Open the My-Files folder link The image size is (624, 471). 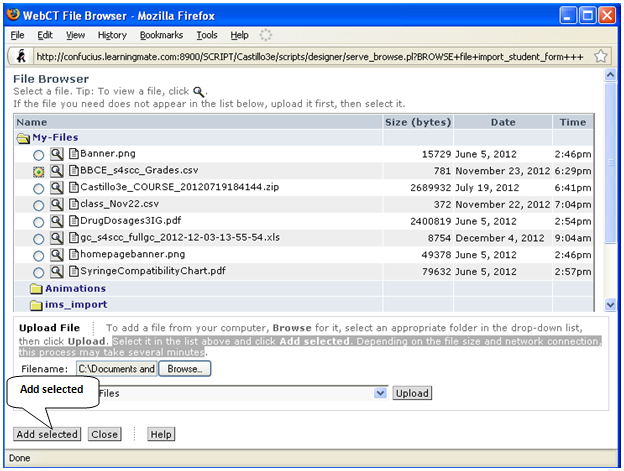pos(55,138)
